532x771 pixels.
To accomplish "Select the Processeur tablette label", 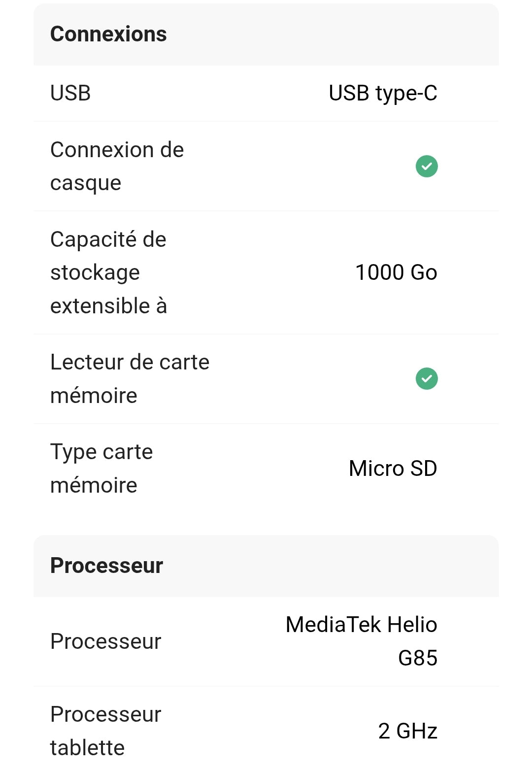I will click(106, 731).
